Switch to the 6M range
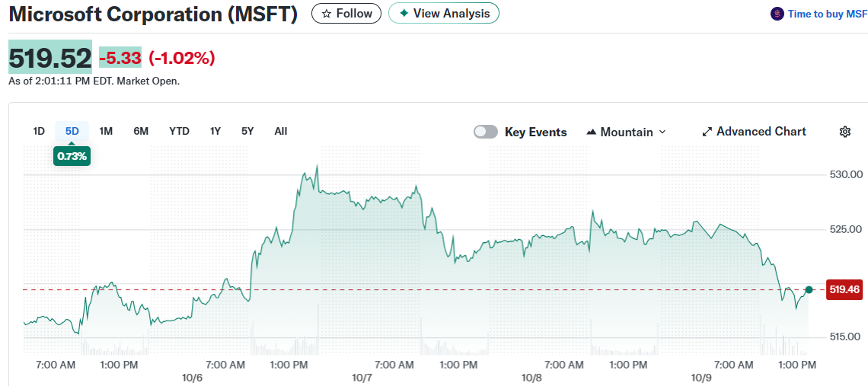Image resolution: width=868 pixels, height=386 pixels. 141,131
